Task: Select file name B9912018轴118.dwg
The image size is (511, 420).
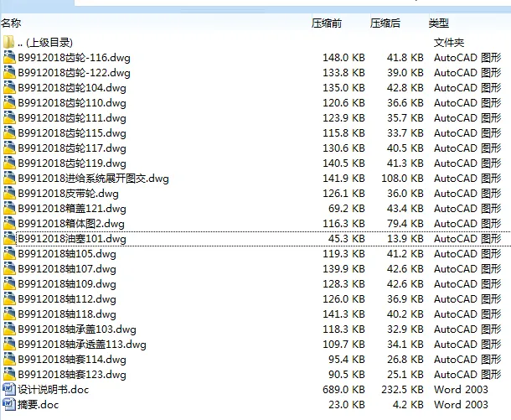Action: (x=67, y=314)
